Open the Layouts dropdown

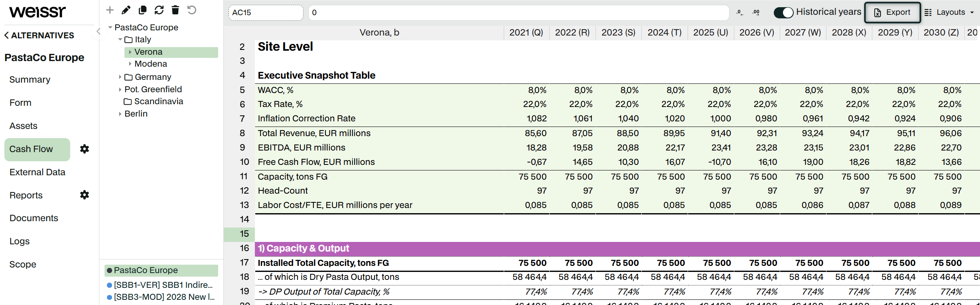pos(949,12)
